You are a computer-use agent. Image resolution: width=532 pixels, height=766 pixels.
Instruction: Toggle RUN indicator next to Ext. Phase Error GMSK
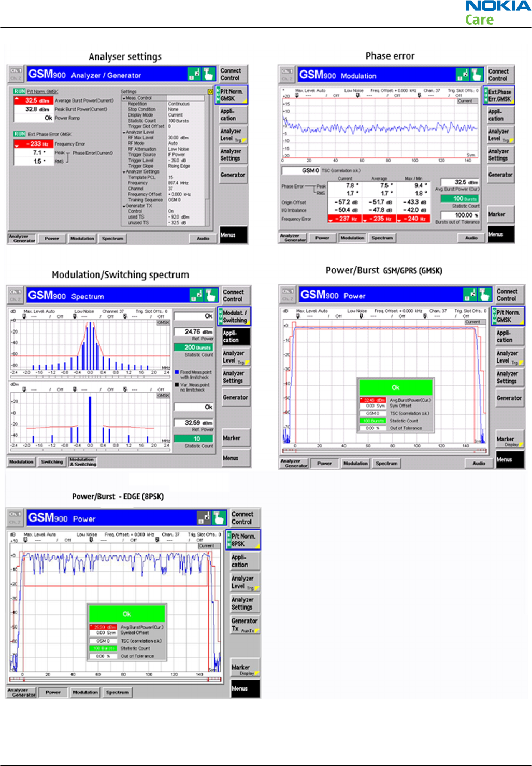click(20, 134)
